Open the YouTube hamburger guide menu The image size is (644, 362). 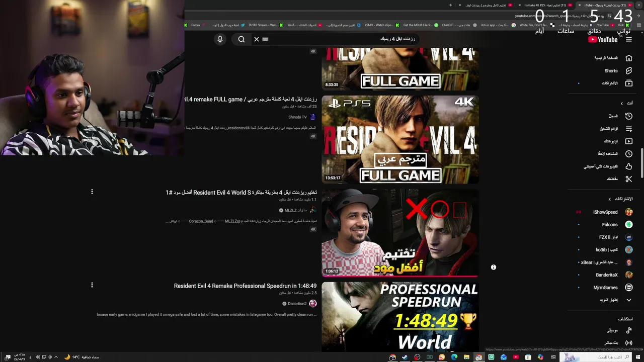coord(629,40)
